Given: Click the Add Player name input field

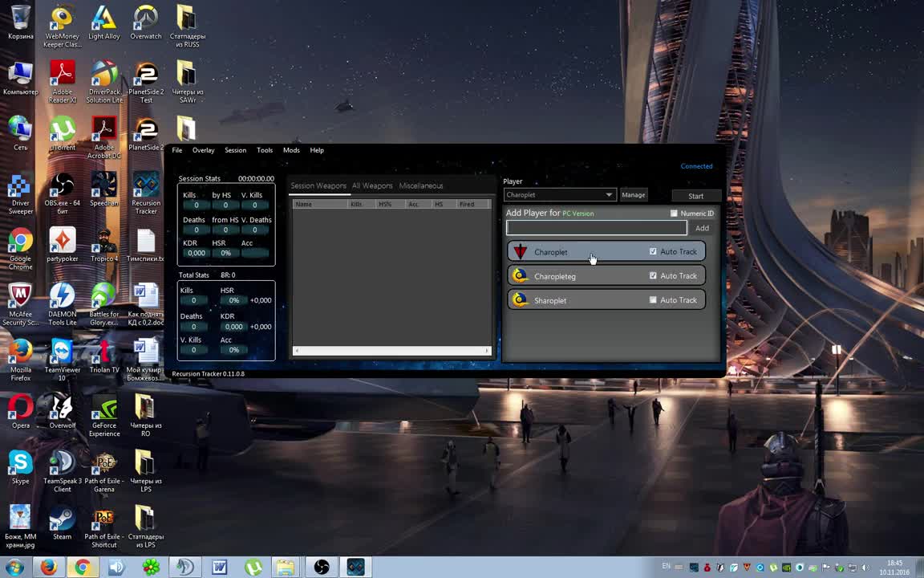Looking at the screenshot, I should [x=596, y=228].
